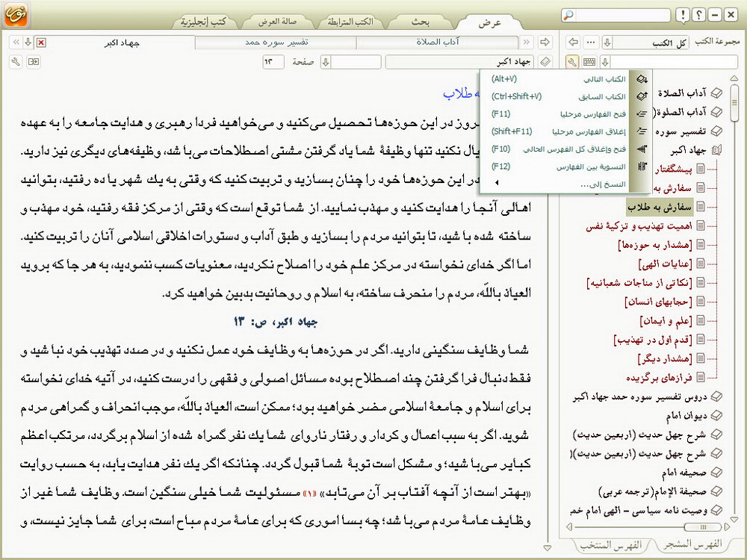Open the الفهرس المشجر bottom tab
Image resolution: width=747 pixels, height=560 pixels.
click(692, 544)
